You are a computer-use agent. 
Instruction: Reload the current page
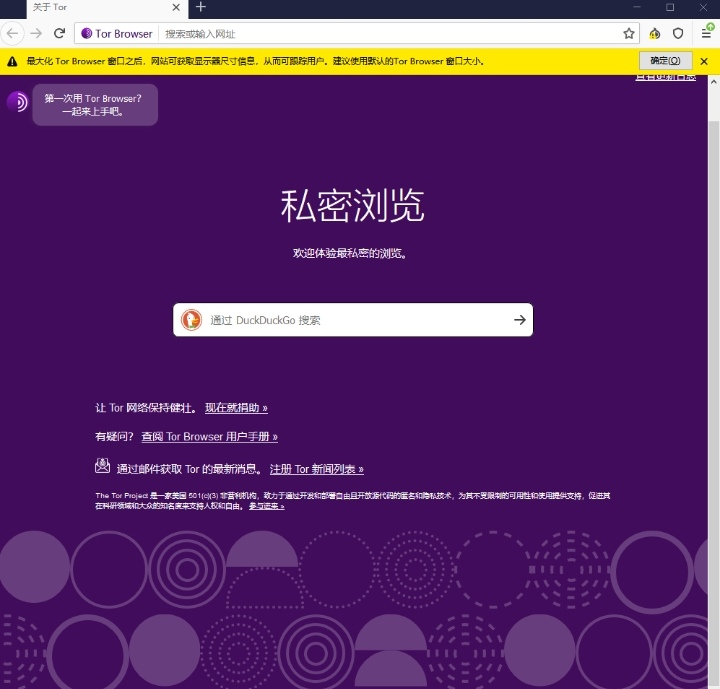[x=59, y=34]
